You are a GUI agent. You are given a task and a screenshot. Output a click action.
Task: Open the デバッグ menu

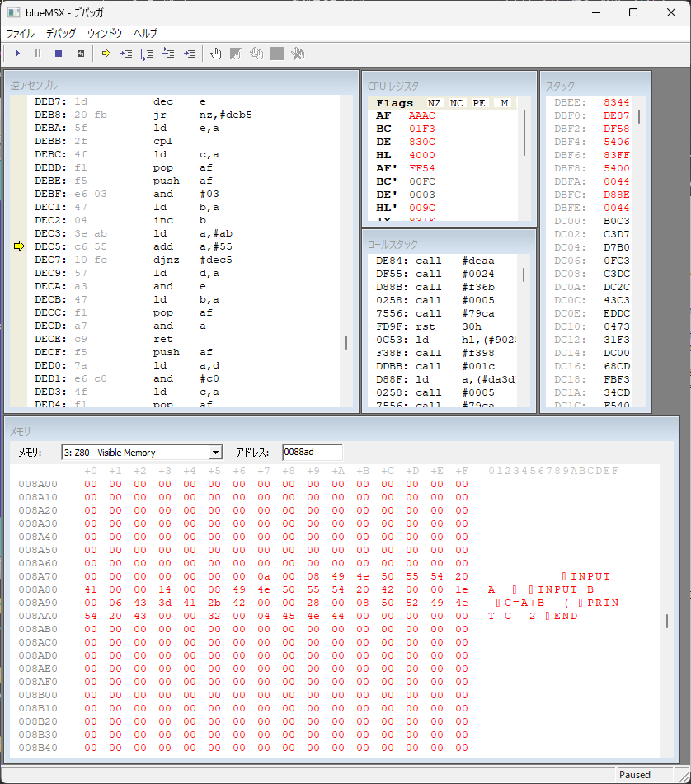point(61,34)
